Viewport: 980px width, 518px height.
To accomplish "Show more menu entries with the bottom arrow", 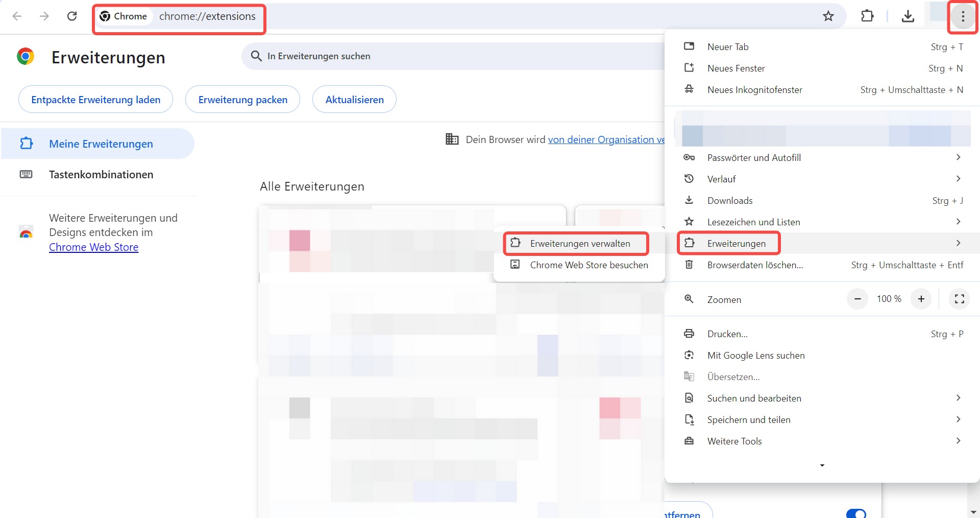I will pos(822,465).
